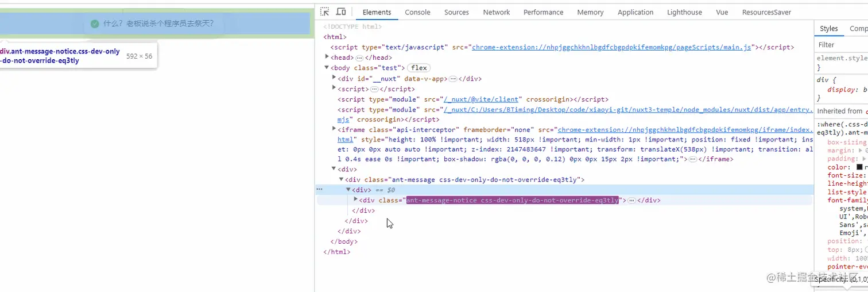
Task: Open actions menu dots beside selected row
Action: pos(320,189)
